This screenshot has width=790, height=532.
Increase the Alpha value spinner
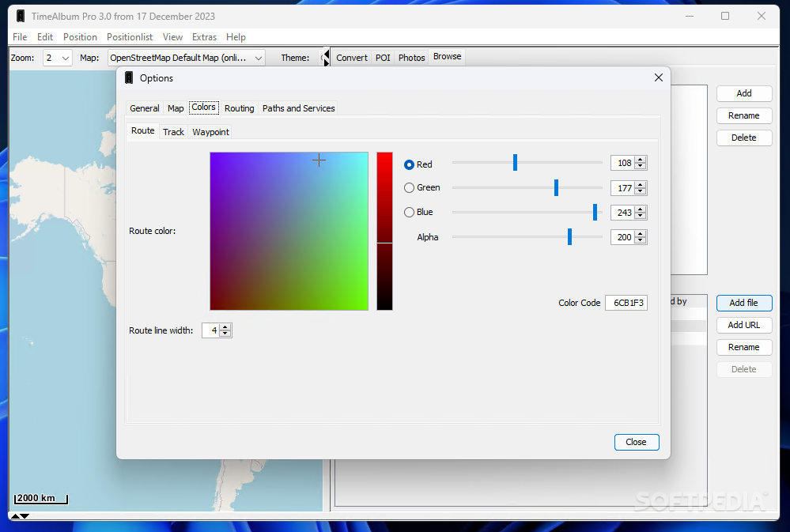[641, 234]
